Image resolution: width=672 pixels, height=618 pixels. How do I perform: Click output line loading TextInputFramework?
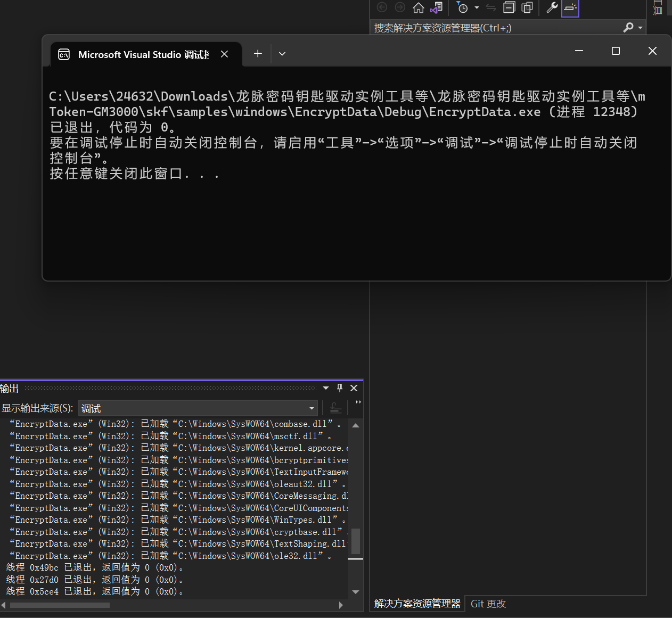[178, 472]
